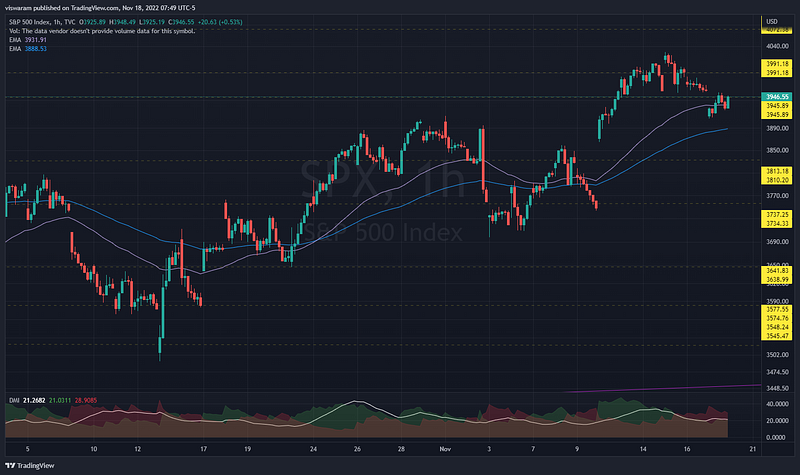Click date 10 on the time axis
This screenshot has height=475, width=800.
point(93,449)
